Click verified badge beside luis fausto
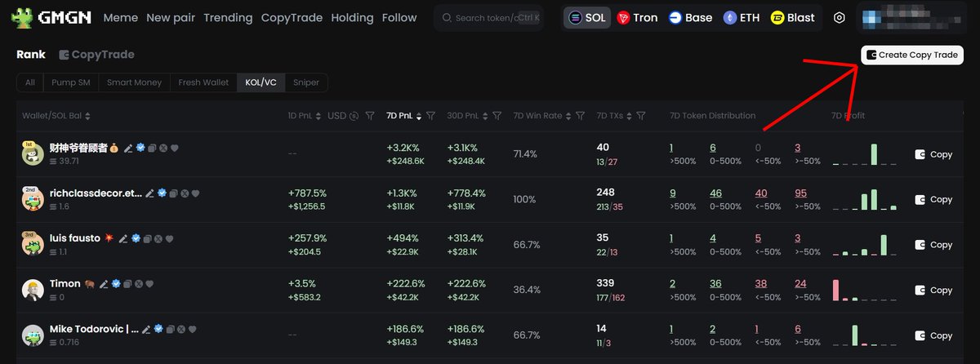The image size is (980, 364). 136,238
